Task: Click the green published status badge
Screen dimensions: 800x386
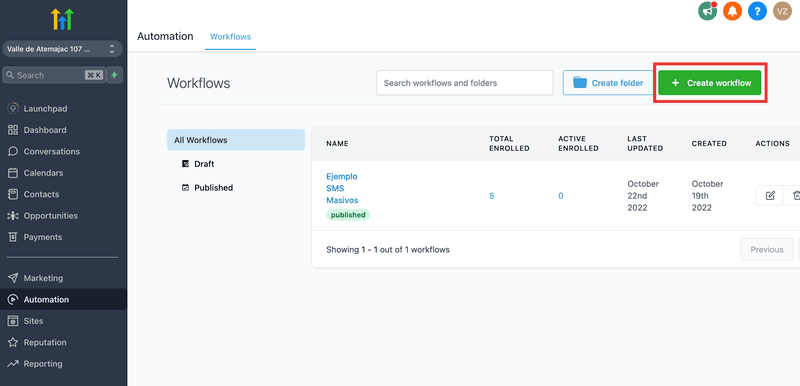Action: (348, 215)
